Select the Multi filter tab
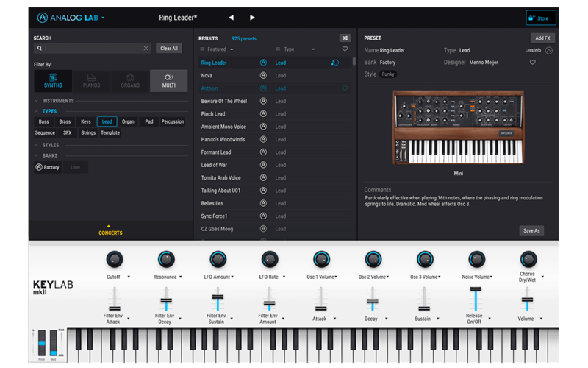The width and height of the screenshot is (588, 368). [169, 81]
